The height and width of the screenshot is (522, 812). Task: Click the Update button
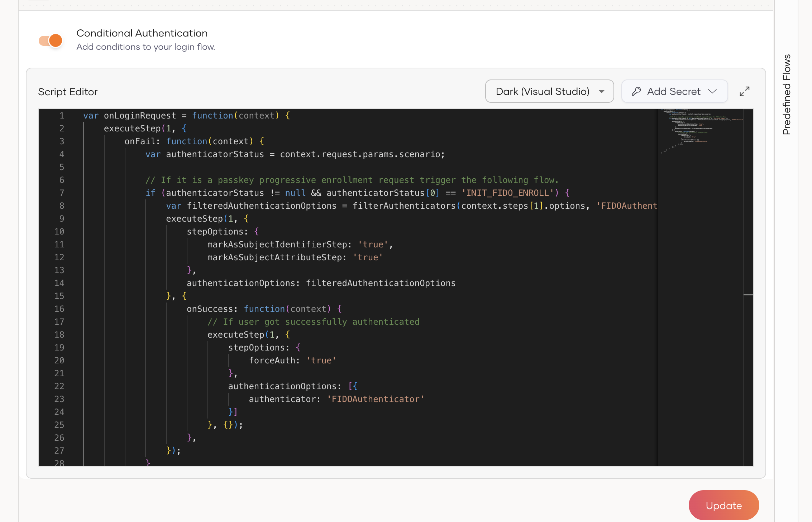click(724, 505)
